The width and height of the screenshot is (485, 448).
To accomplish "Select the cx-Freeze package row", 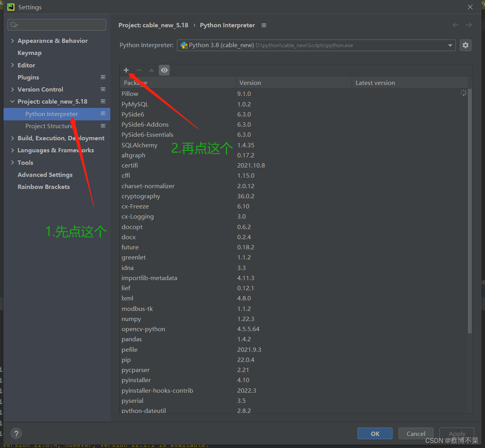I will click(294, 206).
